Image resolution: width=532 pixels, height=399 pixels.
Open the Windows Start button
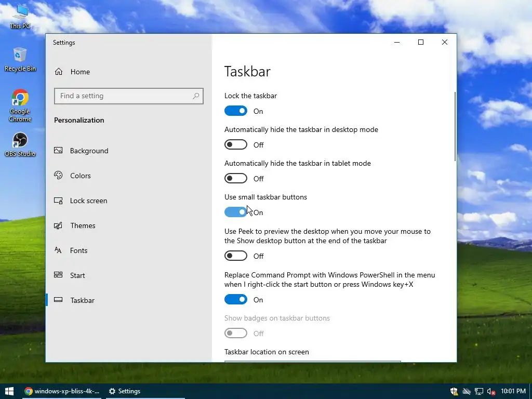point(9,391)
